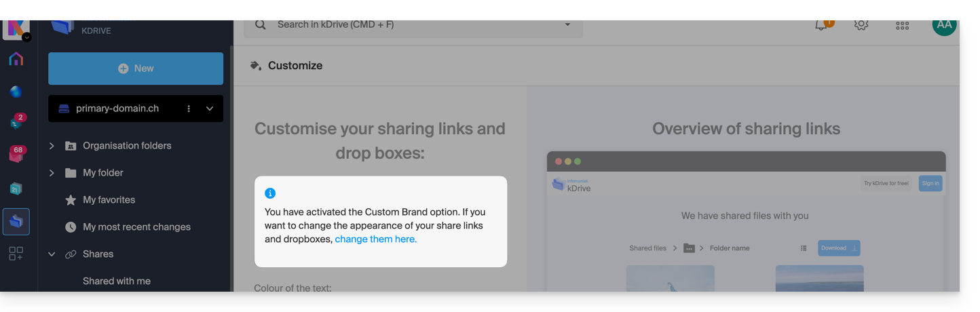Go to My favorites

point(109,200)
